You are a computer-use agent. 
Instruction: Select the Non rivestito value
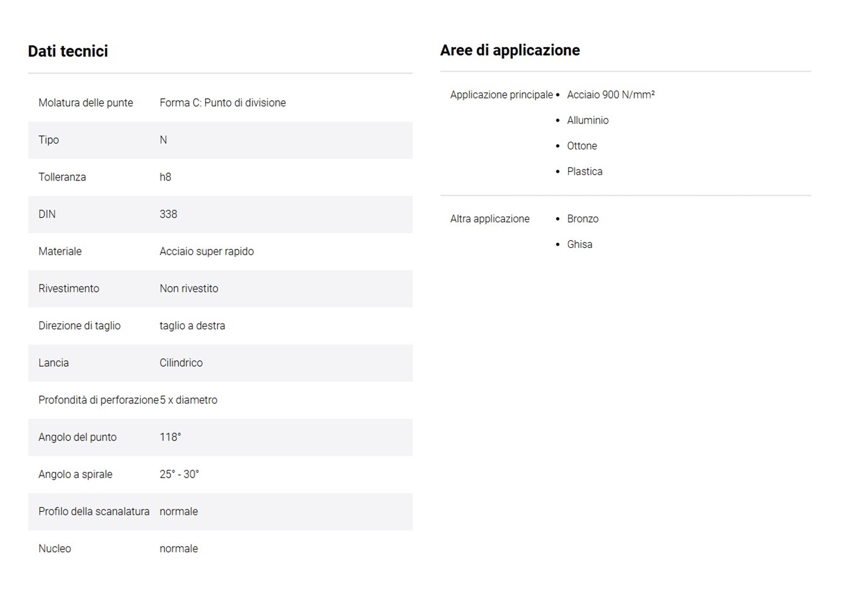tap(189, 288)
